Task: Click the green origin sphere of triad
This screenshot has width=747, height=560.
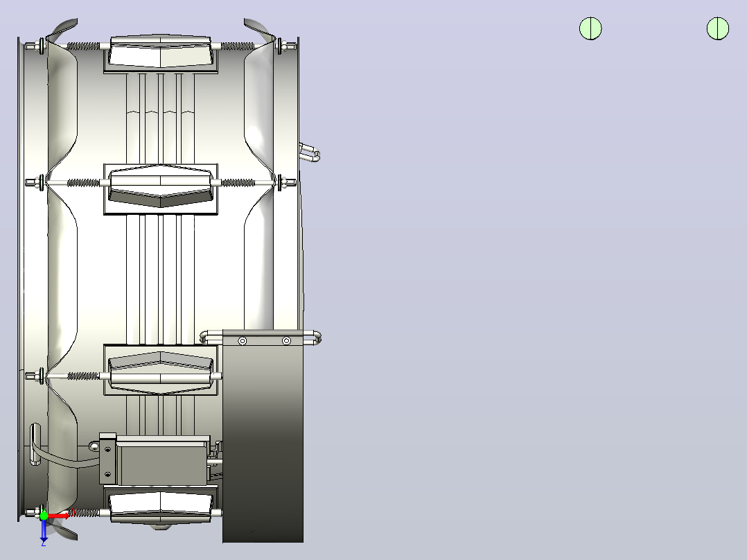Action: point(44,516)
